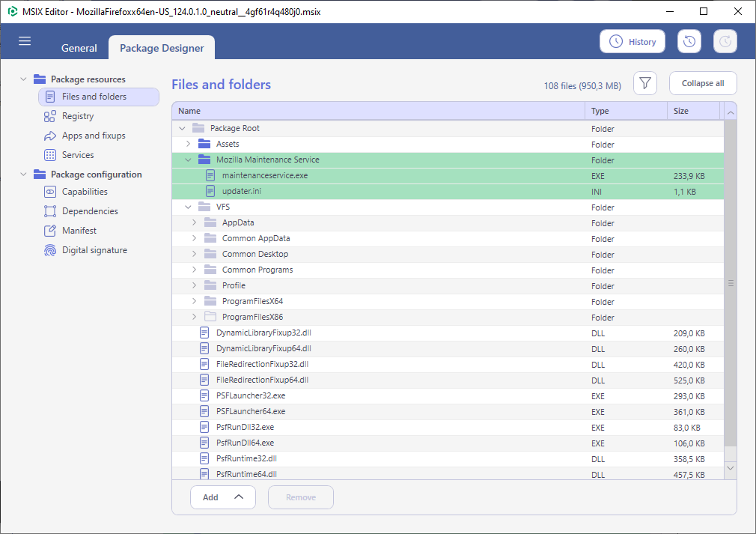This screenshot has height=534, width=756.
Task: Open the filter funnel icon
Action: pos(645,83)
